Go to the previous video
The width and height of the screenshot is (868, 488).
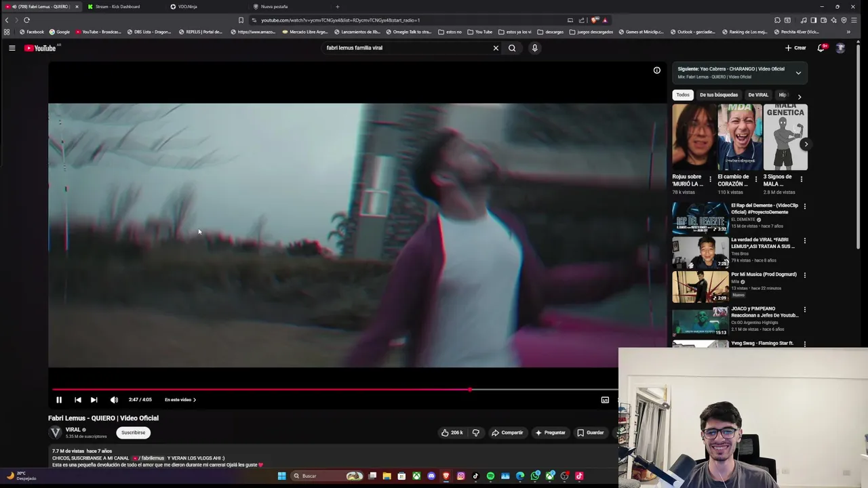[x=77, y=400]
